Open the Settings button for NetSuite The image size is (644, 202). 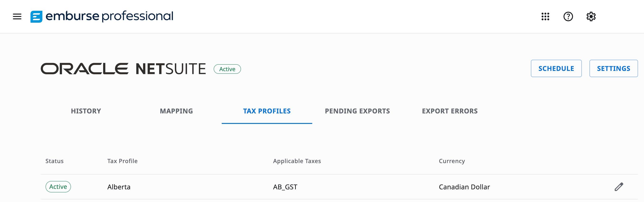coord(613,69)
